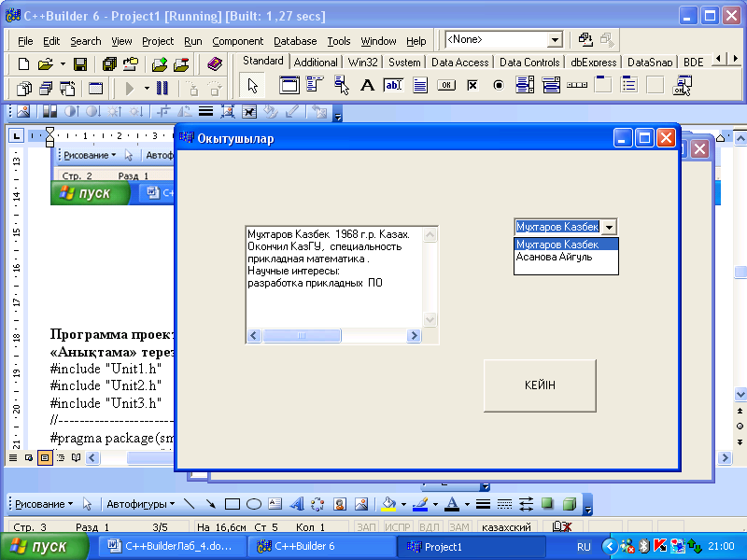Screen dimensions: 747x560
Task: Select the CheckBox component in palette
Action: coord(472,86)
